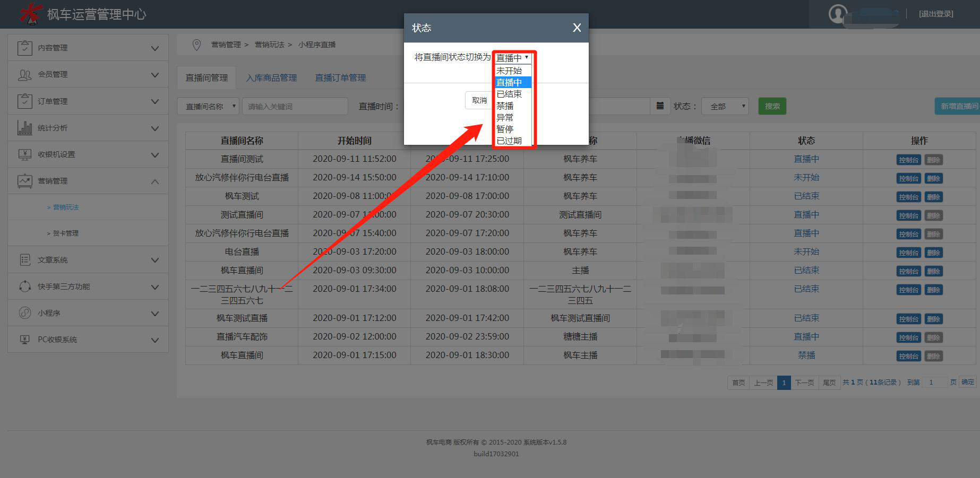Switch to the 直播订单管理 tab
This screenshot has width=980, height=478.
point(340,77)
